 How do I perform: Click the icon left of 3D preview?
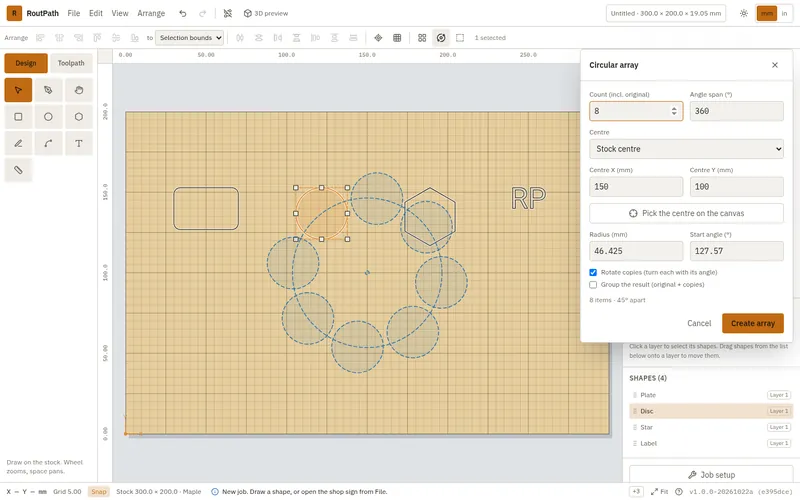(x=228, y=13)
